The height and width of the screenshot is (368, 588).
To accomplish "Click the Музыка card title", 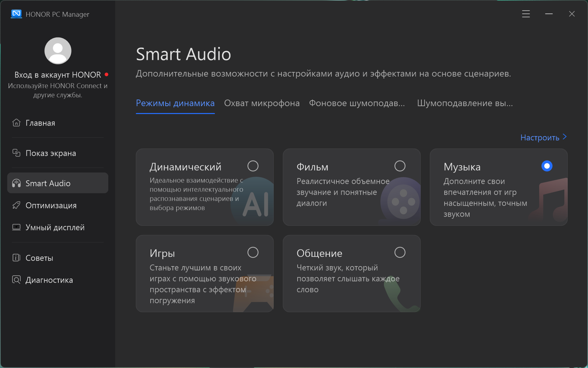I will pos(462,167).
